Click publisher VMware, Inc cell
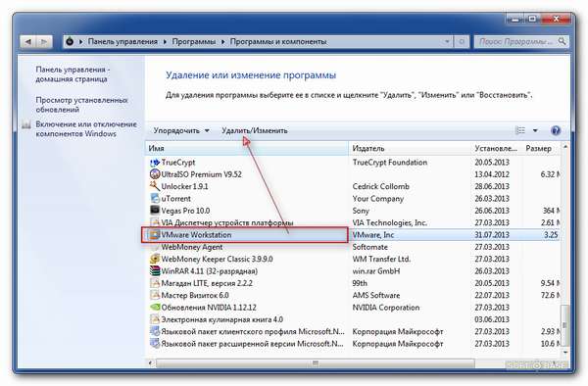 (372, 235)
